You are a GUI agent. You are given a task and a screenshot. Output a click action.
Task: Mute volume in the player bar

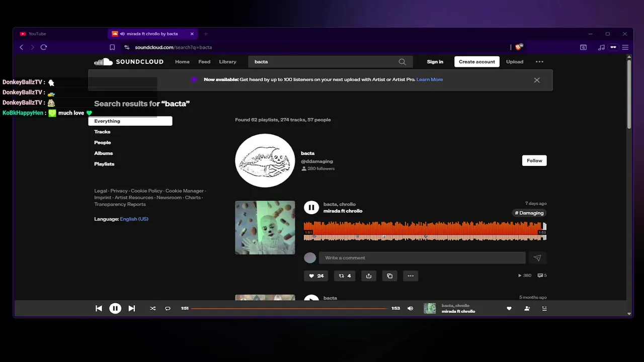click(x=410, y=308)
